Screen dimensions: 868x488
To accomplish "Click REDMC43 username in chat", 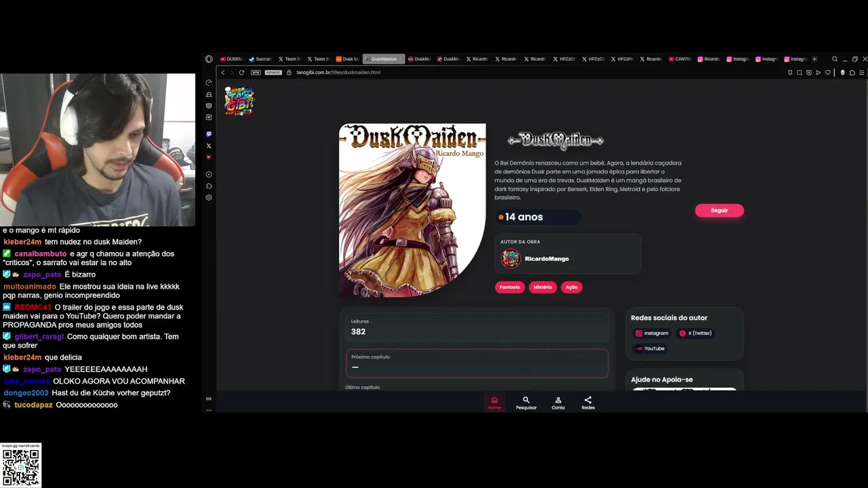I will tap(33, 307).
